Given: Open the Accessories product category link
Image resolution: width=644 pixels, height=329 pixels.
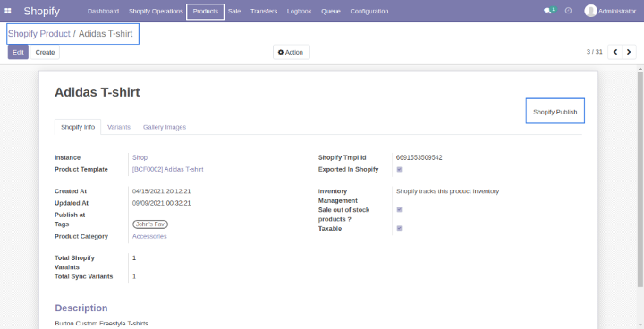Looking at the screenshot, I should coord(149,236).
